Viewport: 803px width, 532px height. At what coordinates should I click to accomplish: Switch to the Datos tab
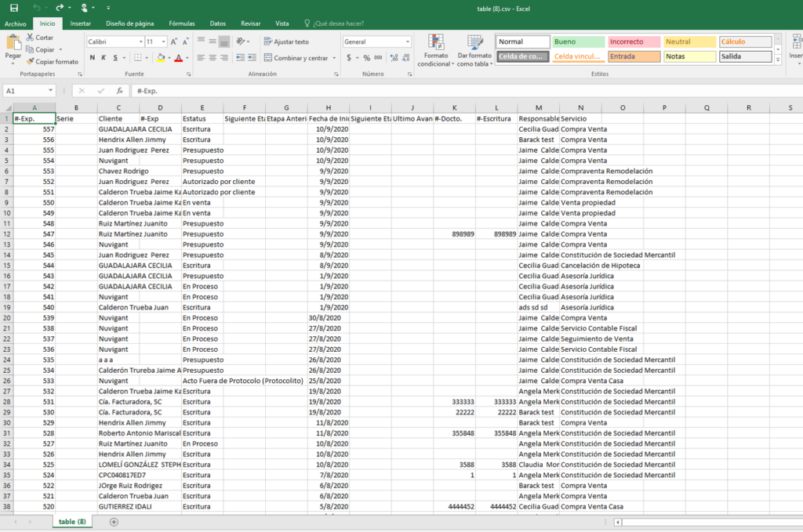[218, 24]
